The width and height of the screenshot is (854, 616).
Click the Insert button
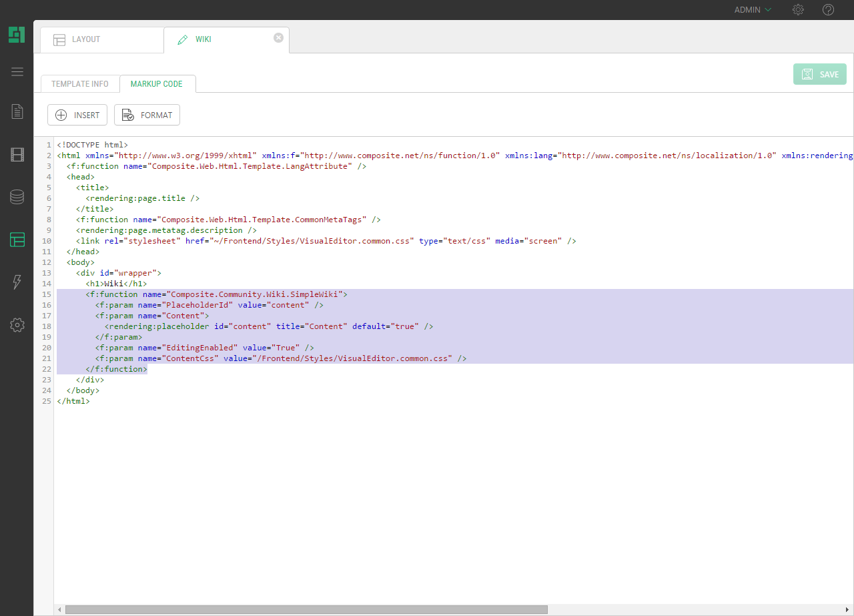[77, 115]
